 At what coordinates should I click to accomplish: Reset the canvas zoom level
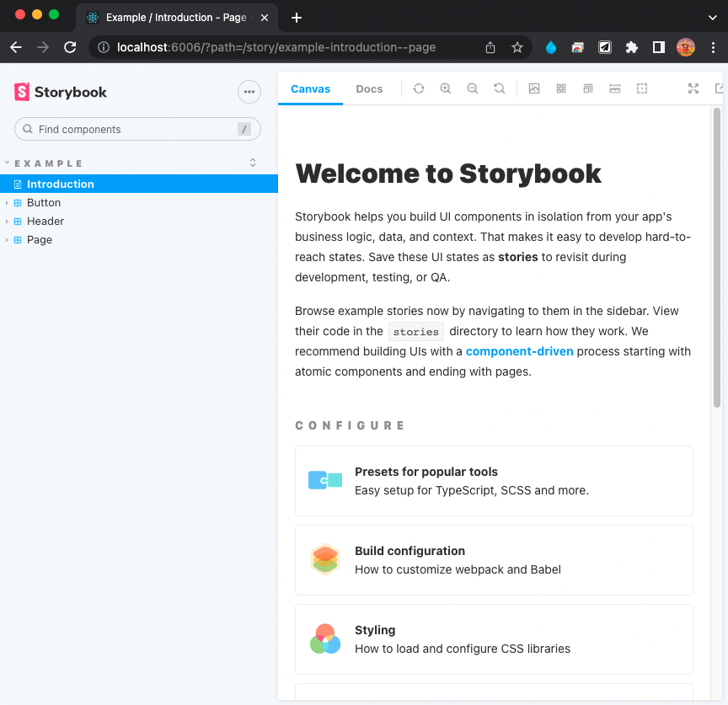[x=499, y=88]
